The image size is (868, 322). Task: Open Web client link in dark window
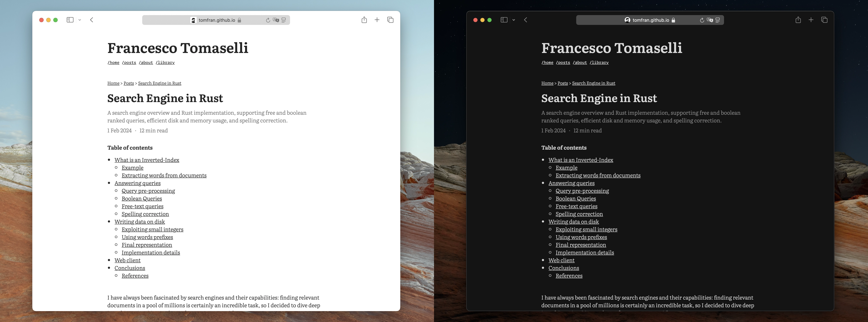(x=561, y=260)
